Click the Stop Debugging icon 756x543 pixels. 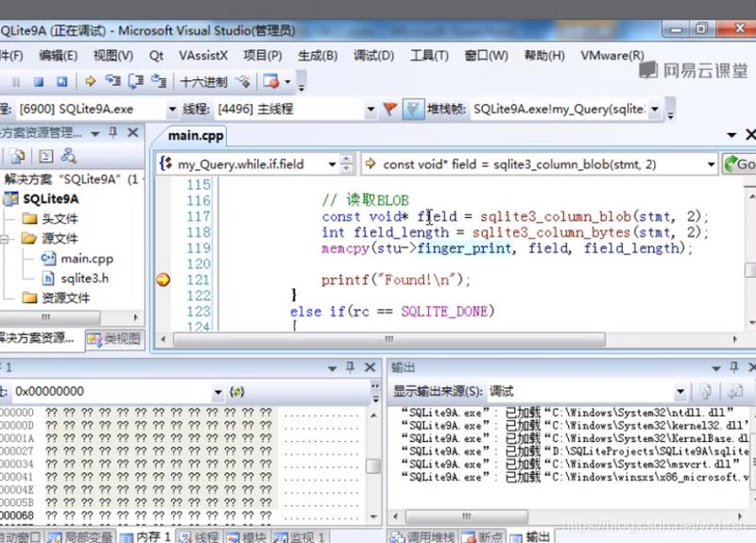39,82
